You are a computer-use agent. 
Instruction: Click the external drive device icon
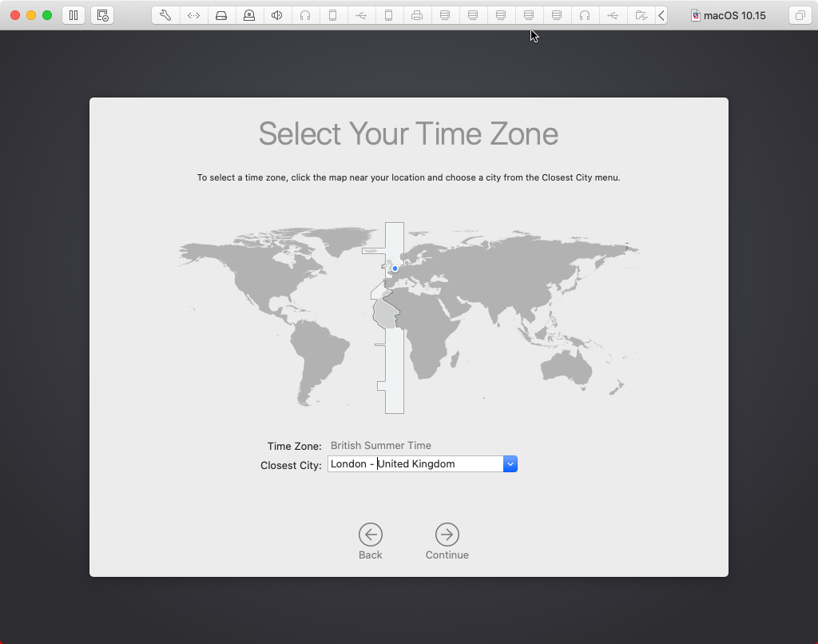click(x=221, y=14)
